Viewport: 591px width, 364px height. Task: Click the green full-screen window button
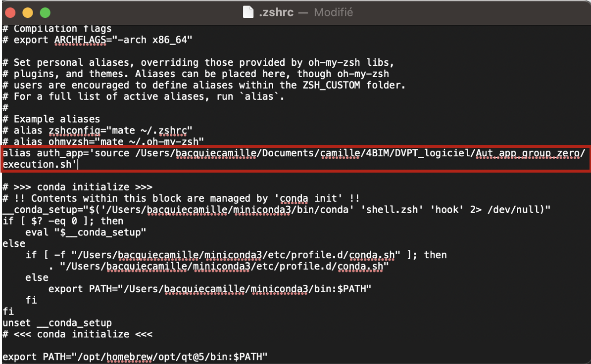[x=45, y=12]
